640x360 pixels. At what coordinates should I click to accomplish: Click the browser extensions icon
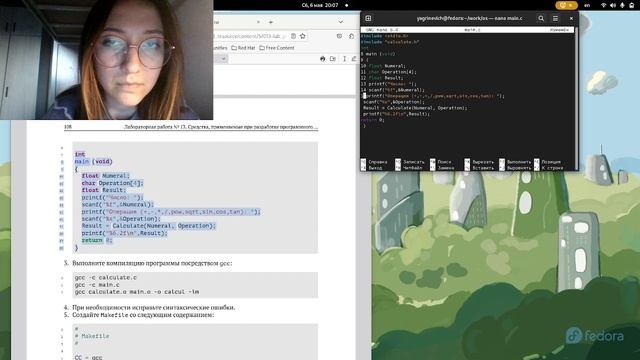pos(351,36)
